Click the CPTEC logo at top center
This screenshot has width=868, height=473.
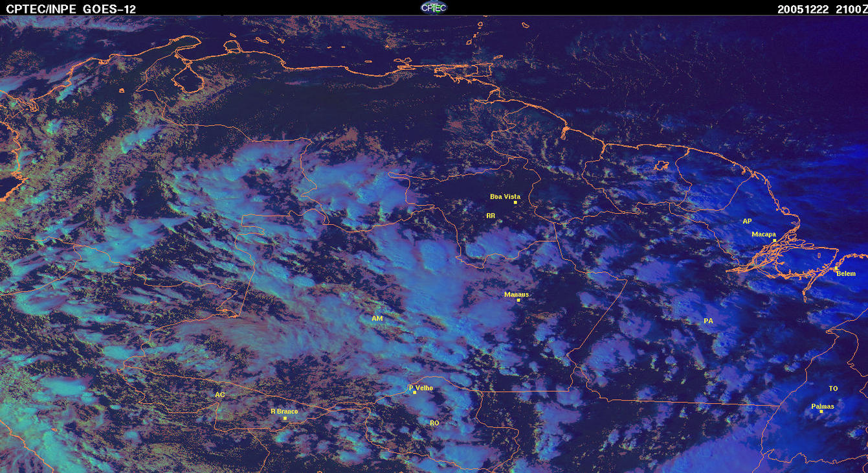[x=434, y=7]
